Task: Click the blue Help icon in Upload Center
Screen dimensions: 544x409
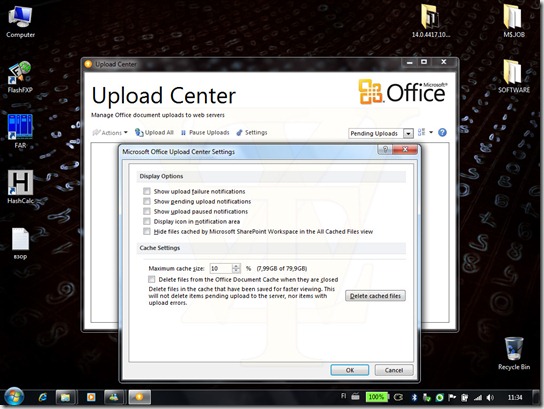Action: pos(442,132)
